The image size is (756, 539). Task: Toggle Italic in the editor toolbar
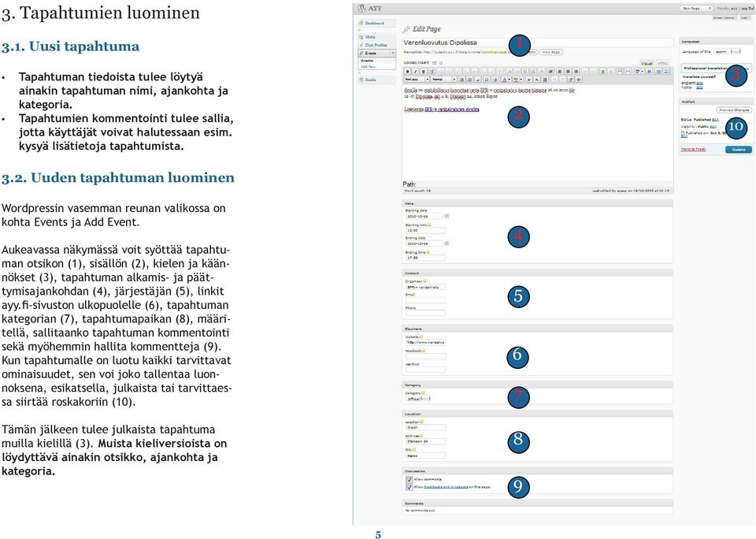[416, 72]
